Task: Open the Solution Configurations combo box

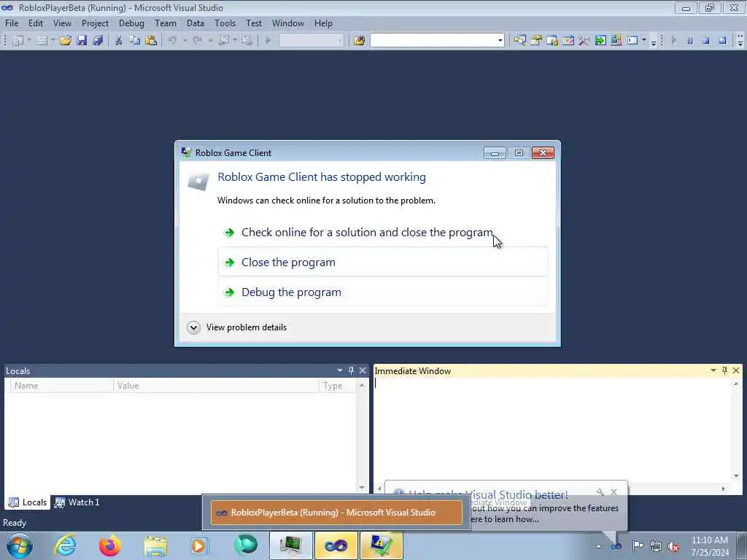Action: tap(311, 41)
